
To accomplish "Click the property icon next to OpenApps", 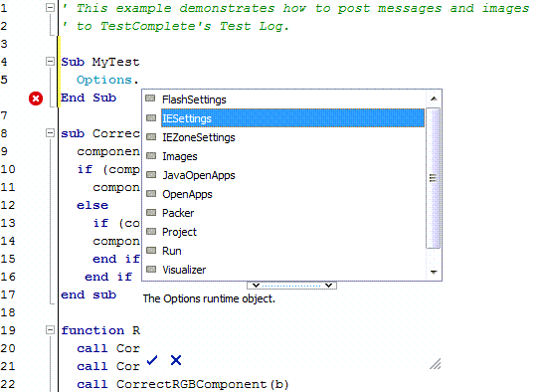I will coord(150,194).
